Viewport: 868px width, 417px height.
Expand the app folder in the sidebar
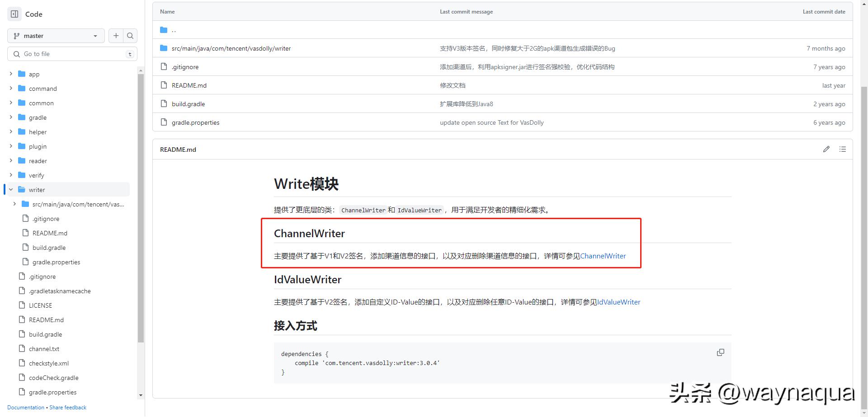coord(10,74)
